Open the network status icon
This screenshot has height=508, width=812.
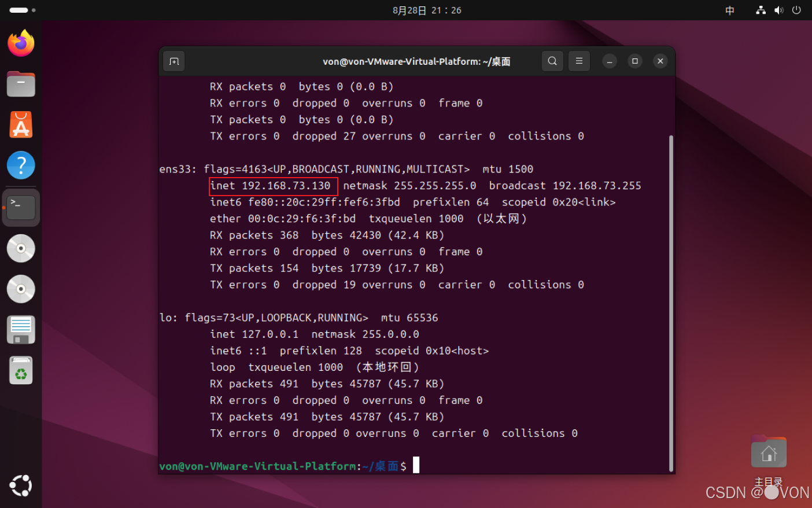761,10
